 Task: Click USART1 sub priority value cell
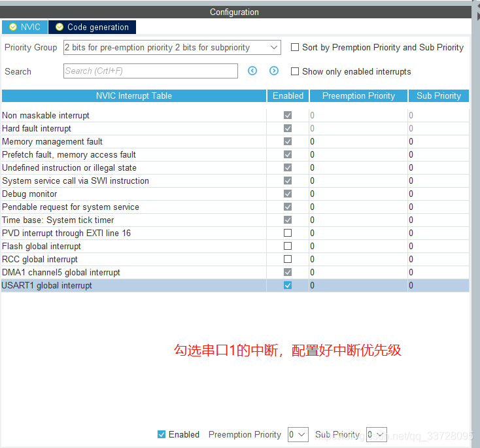tap(439, 285)
